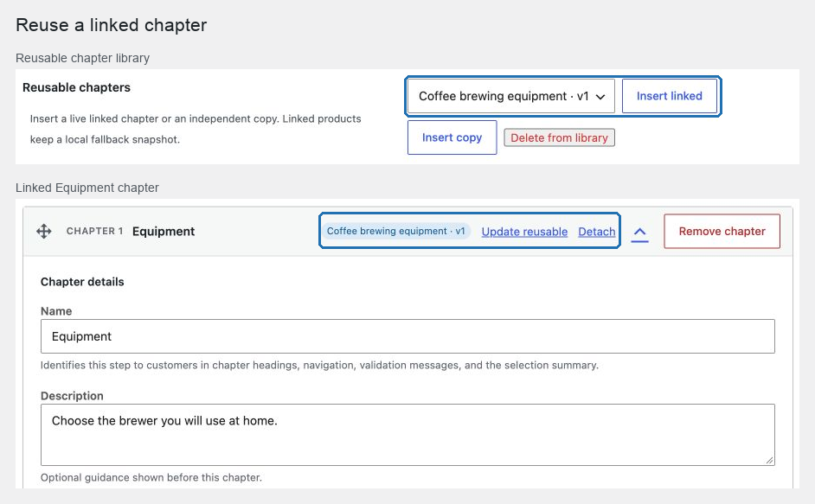
Task: Click the 'CHAPTER 1' header label
Action: click(x=94, y=231)
